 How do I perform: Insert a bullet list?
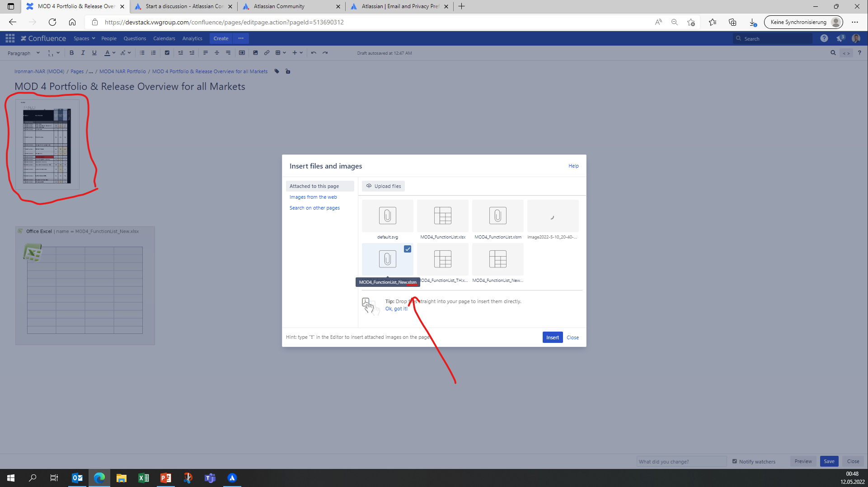coord(142,53)
